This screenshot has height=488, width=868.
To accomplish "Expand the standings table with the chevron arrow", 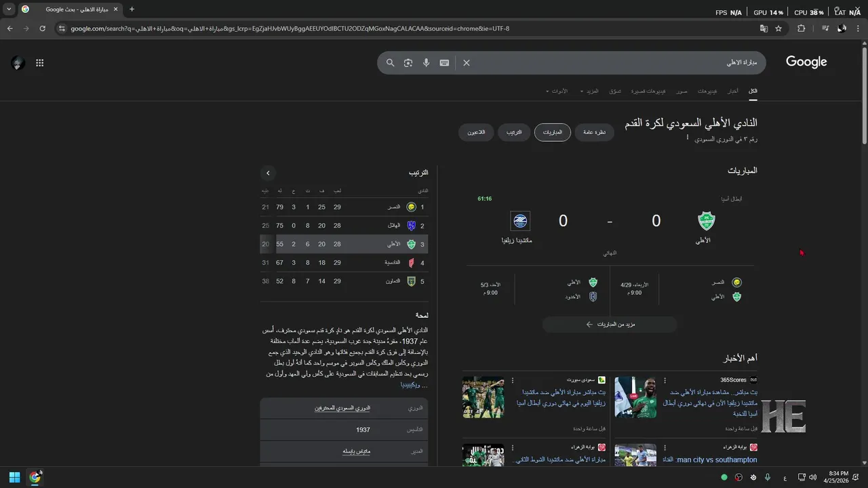I will tap(268, 173).
